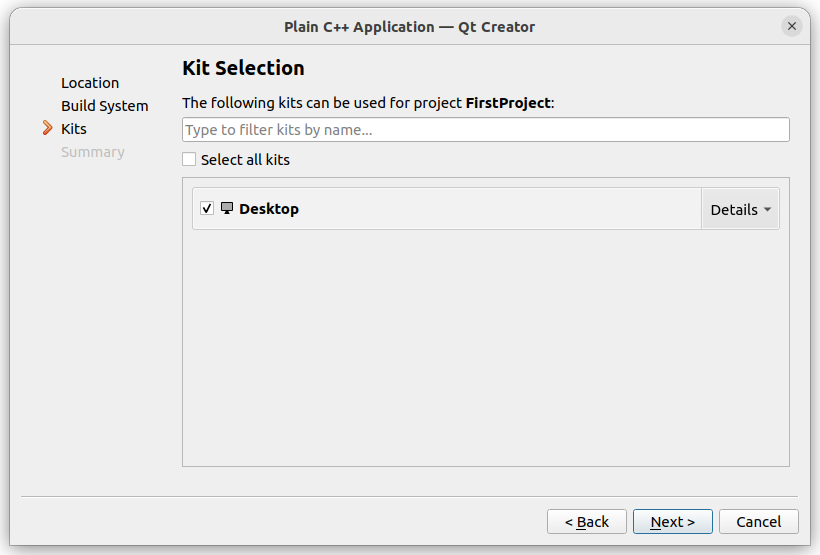
Task: Click the monitor icon beside Desktop
Action: (226, 208)
